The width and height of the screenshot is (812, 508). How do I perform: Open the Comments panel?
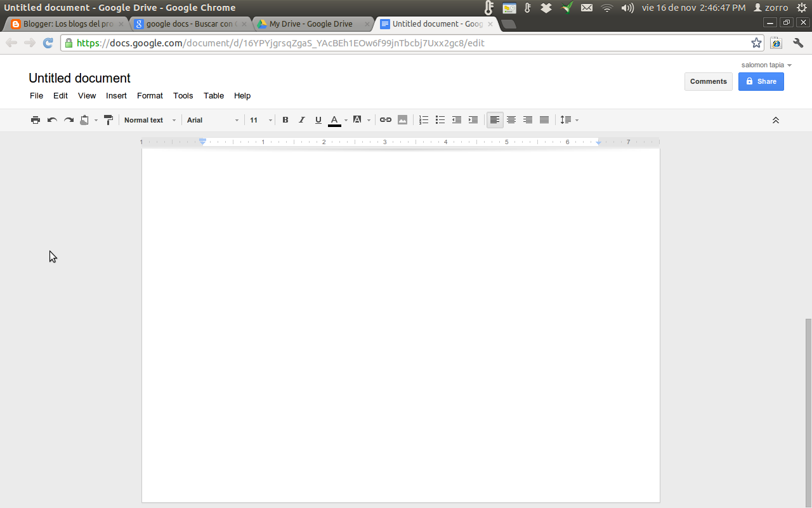(708, 81)
